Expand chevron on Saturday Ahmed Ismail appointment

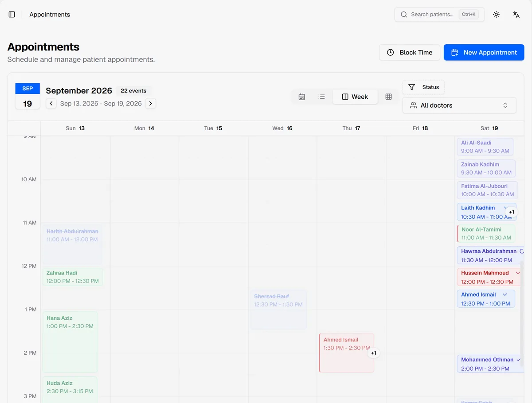tap(505, 295)
